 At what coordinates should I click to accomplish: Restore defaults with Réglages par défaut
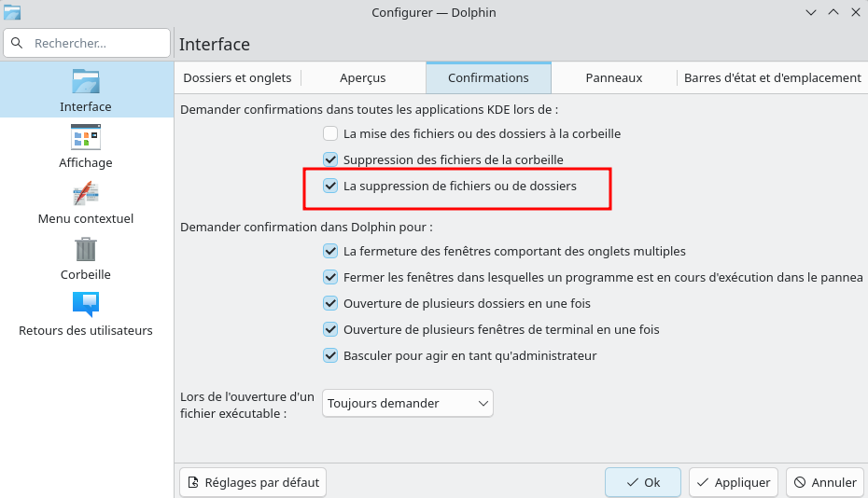tap(253, 482)
